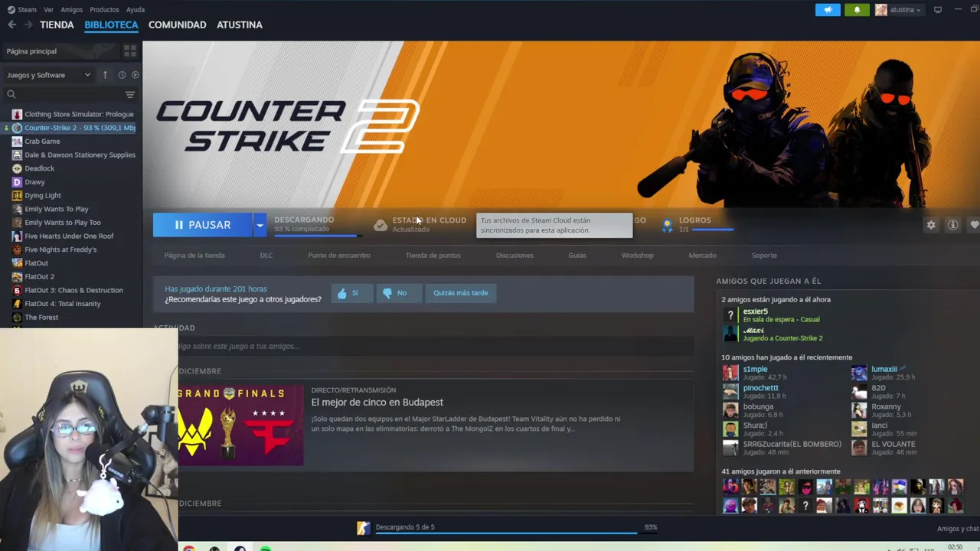Go back with the left arrow

pos(12,24)
